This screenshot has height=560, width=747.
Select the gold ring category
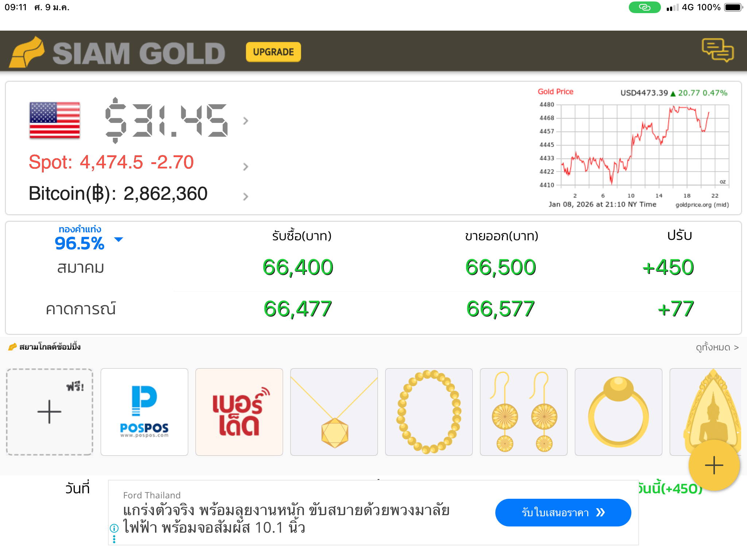[x=619, y=412]
